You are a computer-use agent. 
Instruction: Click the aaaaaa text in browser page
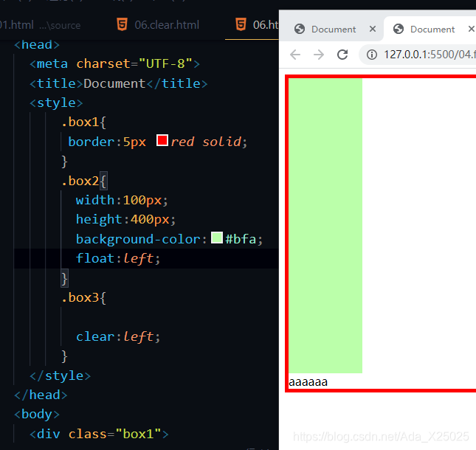point(308,381)
